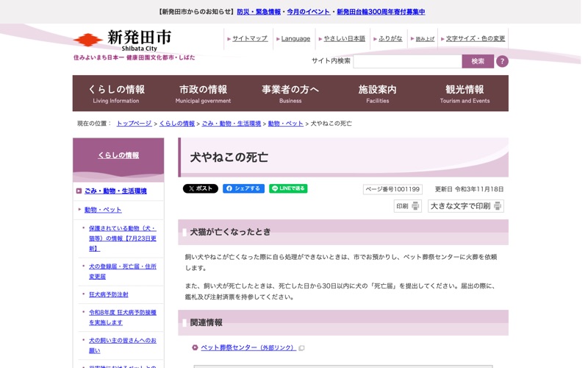Open 保護されている動物 sidebar link
This screenshot has height=368, width=588.
point(123,238)
